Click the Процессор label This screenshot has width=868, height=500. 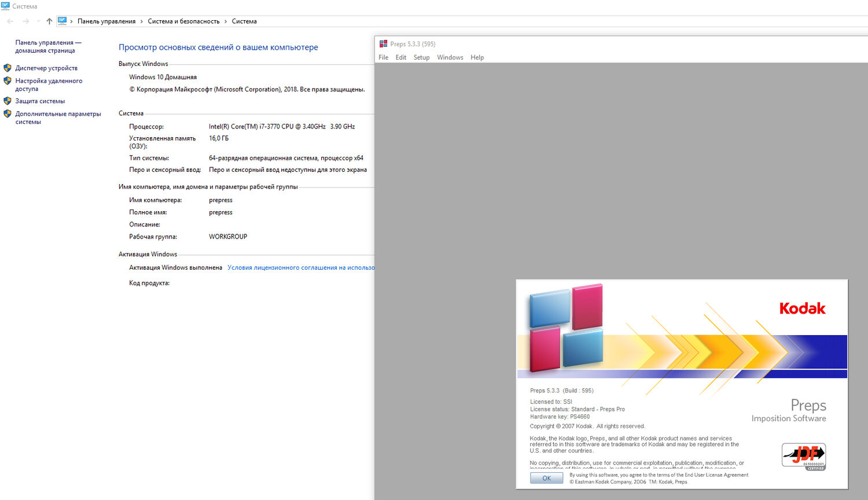(x=146, y=126)
